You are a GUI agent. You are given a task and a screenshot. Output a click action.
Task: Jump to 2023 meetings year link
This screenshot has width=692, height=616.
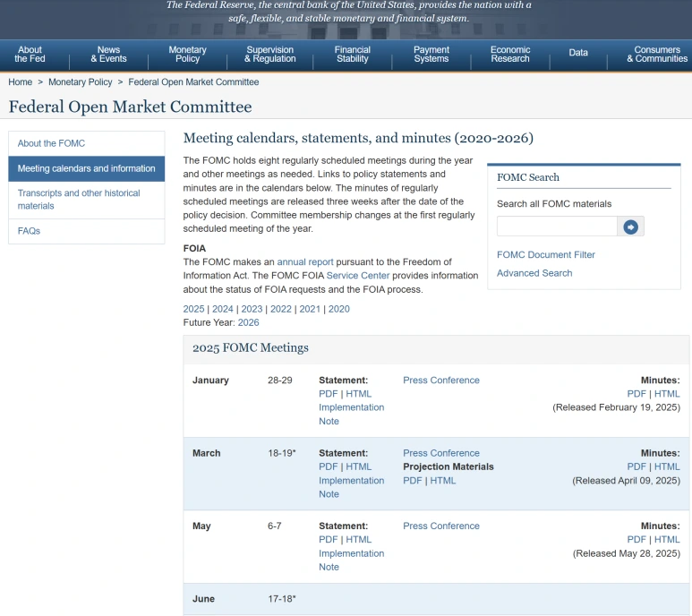click(252, 309)
